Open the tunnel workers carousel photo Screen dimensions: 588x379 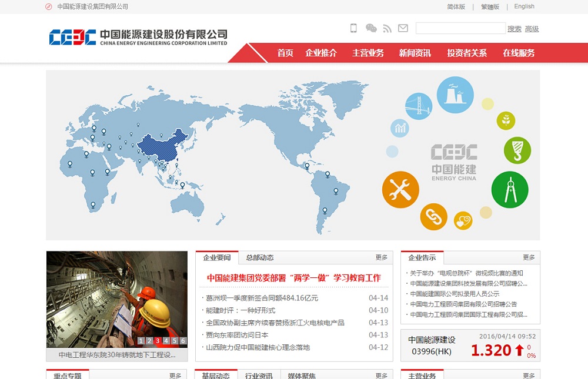[117, 299]
